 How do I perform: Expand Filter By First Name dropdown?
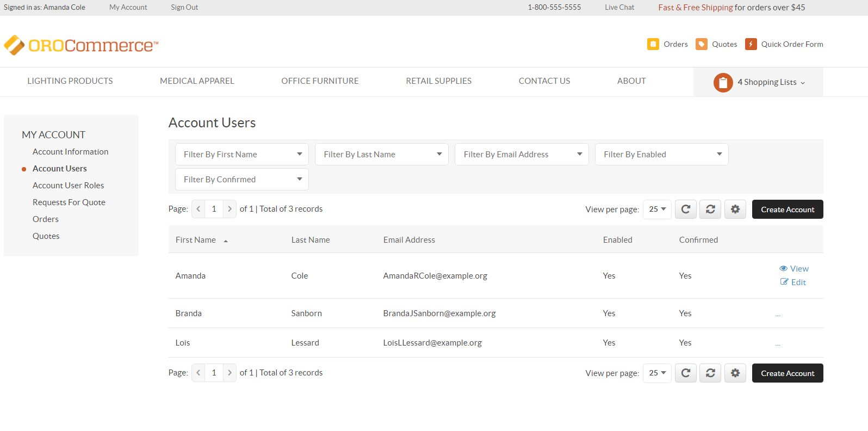click(242, 155)
